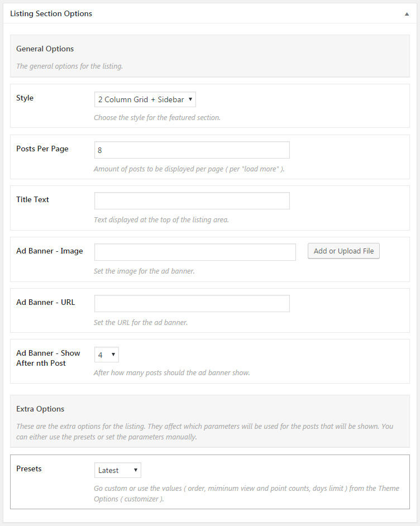Expand the Presets dropdown showing Latest
This screenshot has width=420, height=526.
[x=118, y=470]
